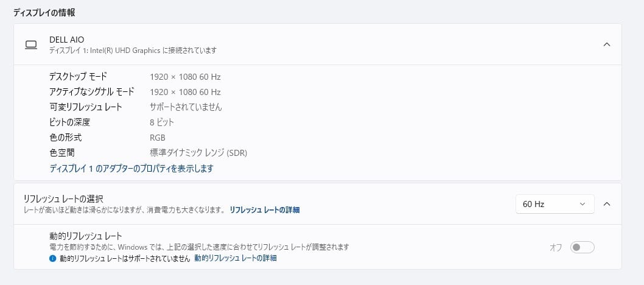Click the リフレッシュ レートの選択 title

pos(63,199)
